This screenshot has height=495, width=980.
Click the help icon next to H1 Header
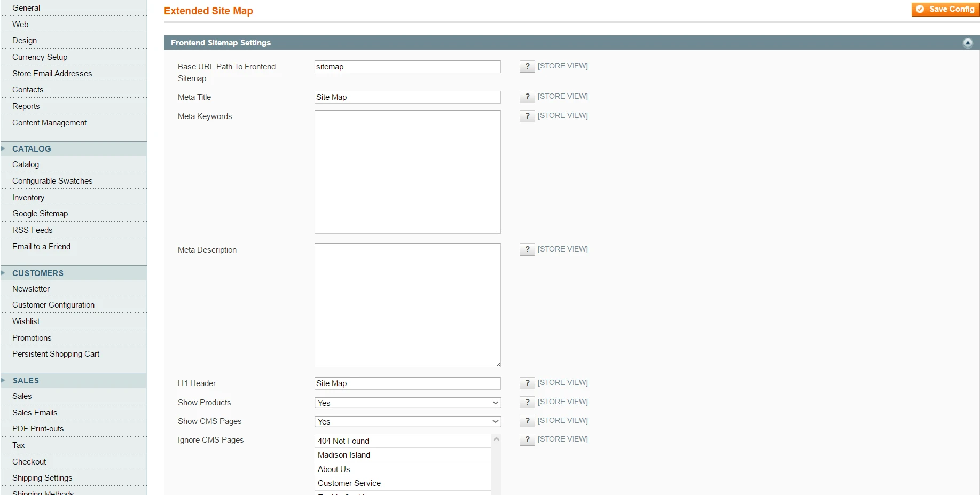pyautogui.click(x=527, y=383)
